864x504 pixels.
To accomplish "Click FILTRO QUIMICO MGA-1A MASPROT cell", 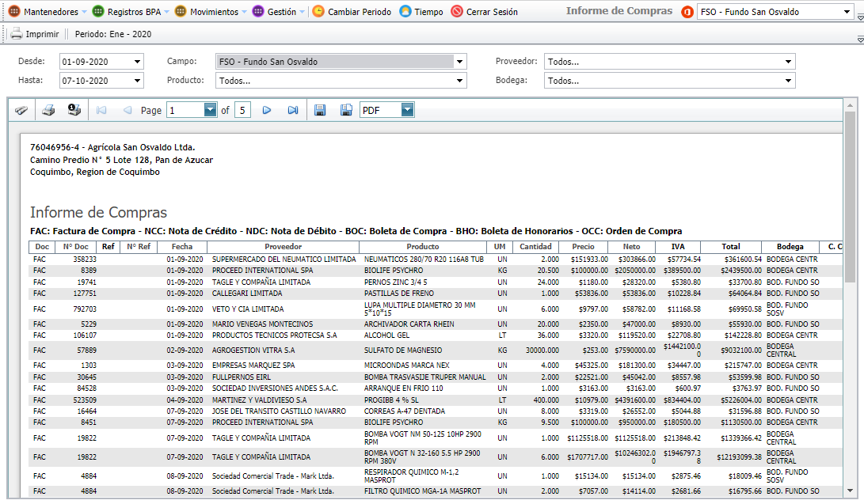I will tap(422, 491).
